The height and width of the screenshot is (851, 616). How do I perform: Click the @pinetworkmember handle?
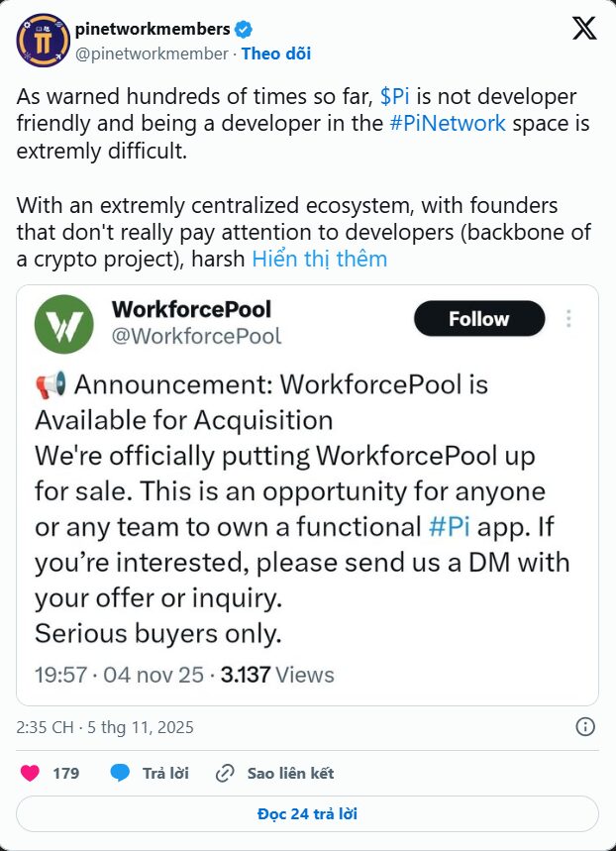pos(151,53)
